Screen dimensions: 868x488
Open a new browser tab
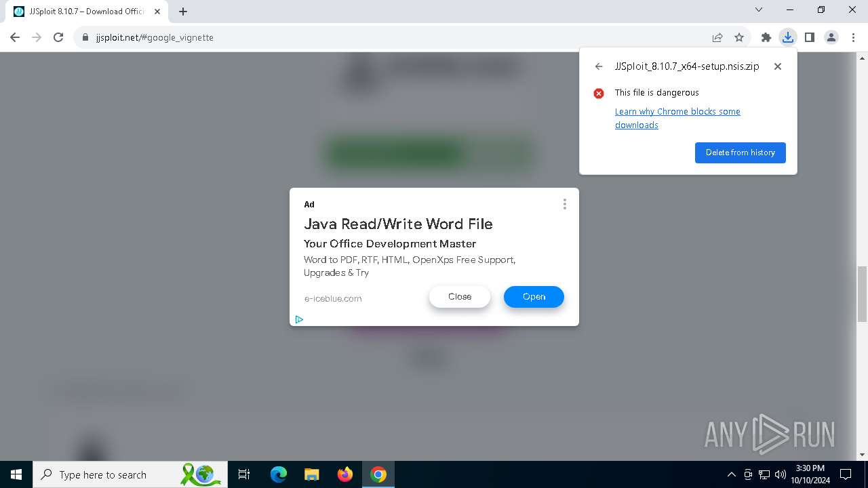(x=183, y=12)
